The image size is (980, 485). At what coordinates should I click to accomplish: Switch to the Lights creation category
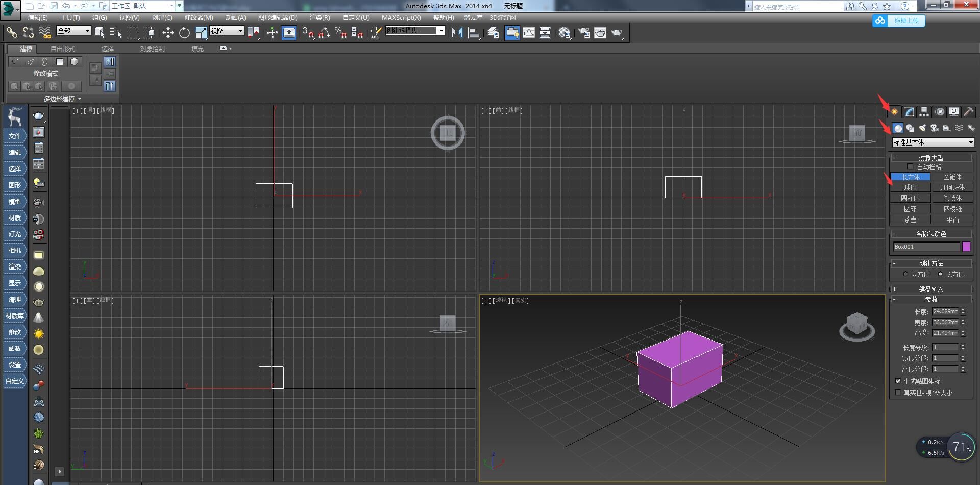pyautogui.click(x=921, y=128)
